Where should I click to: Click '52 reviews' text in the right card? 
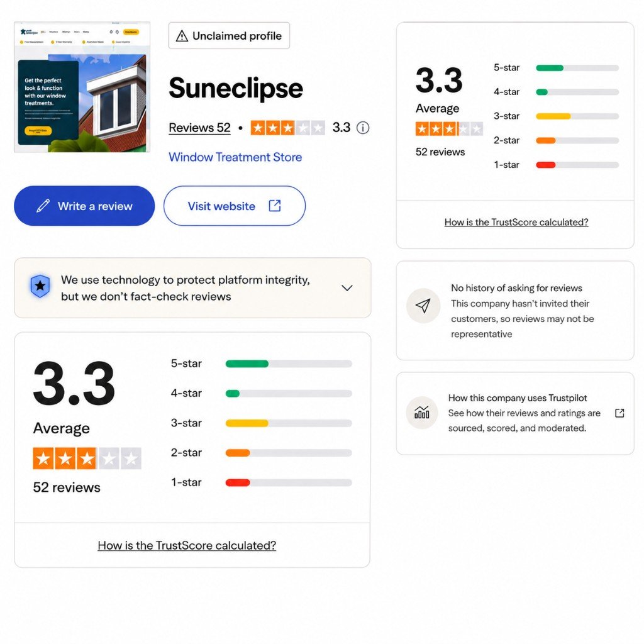tap(440, 152)
